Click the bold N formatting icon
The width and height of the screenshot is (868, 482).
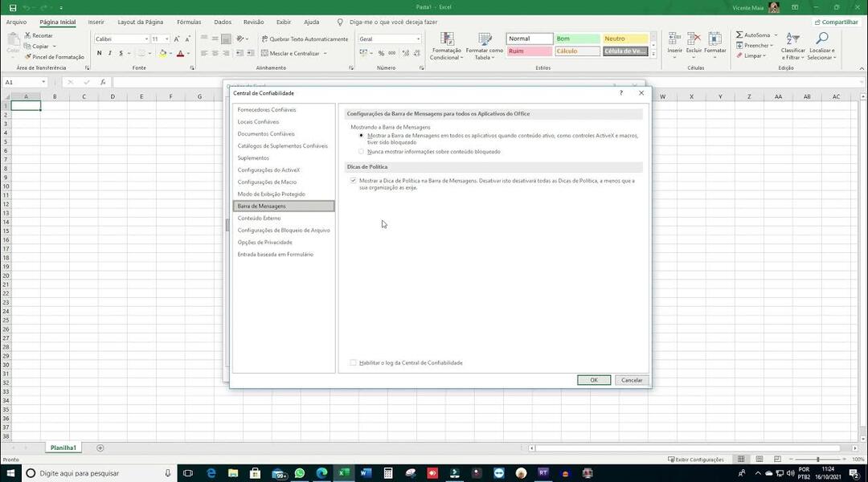(x=99, y=53)
